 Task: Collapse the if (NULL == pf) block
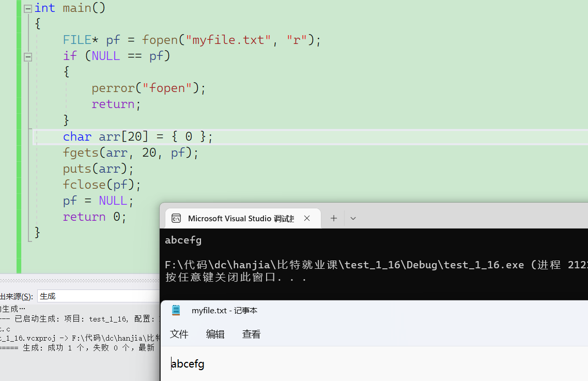(28, 57)
